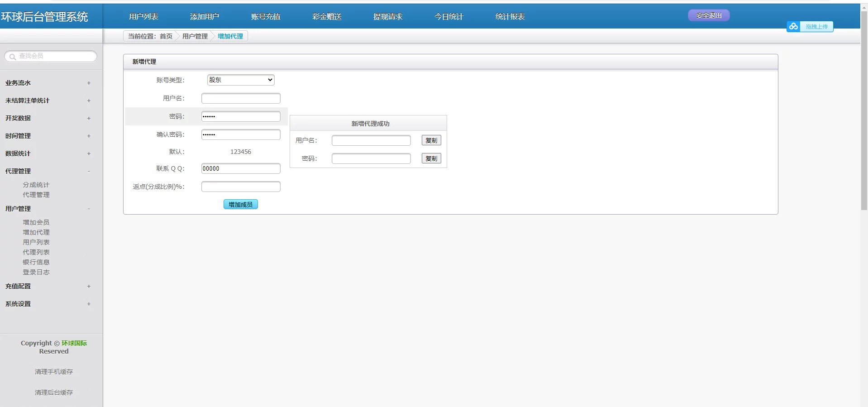Click the cloud upload icon
The width and height of the screenshot is (868, 407).
coord(793,27)
